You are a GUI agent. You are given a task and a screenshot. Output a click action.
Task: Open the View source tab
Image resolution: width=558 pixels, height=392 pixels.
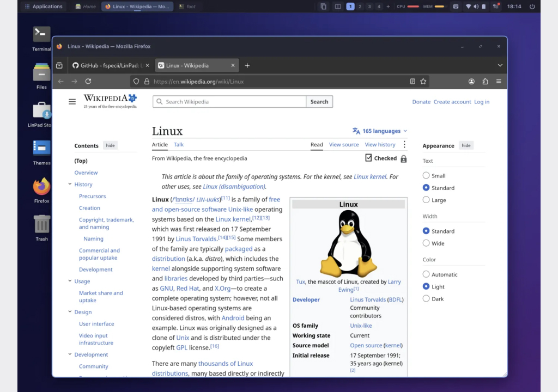point(344,144)
